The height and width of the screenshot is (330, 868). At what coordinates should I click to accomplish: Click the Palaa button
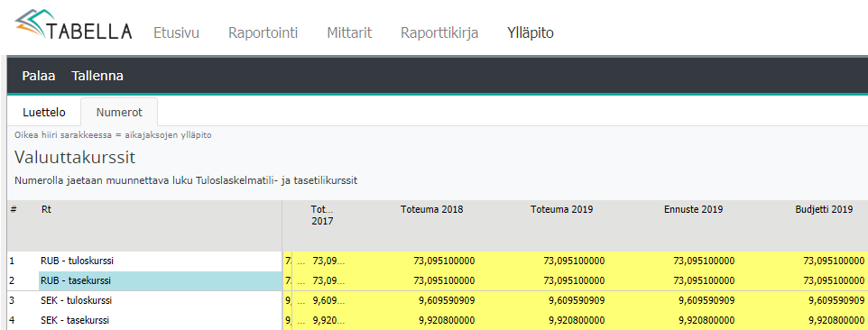(x=39, y=77)
